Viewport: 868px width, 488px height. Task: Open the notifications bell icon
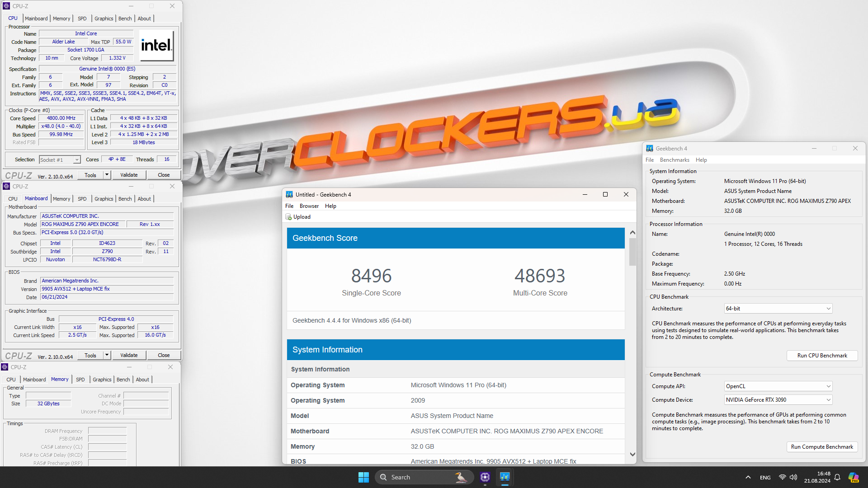[x=837, y=477]
